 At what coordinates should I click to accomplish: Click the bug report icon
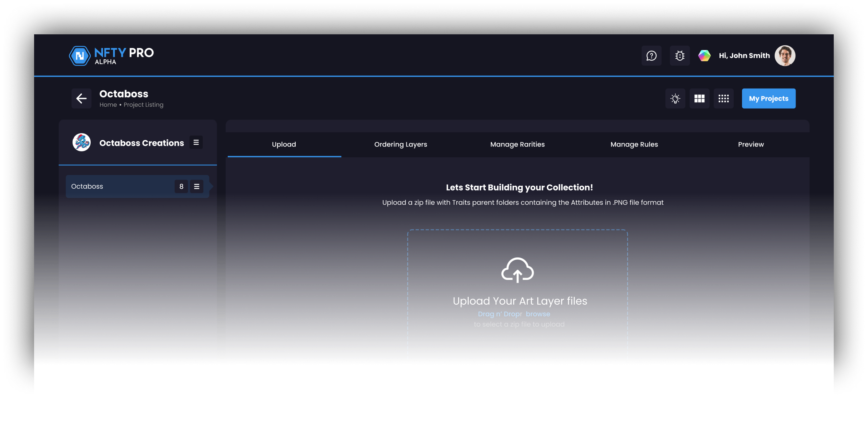679,56
